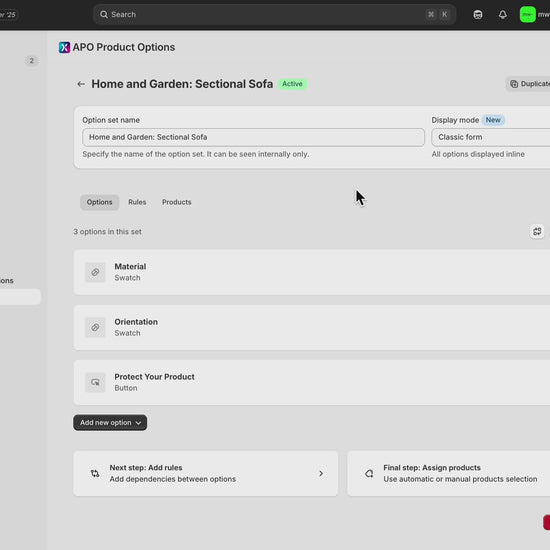Open the Display mode Classic form dropdown
Viewport: 550px width, 550px height.
491,137
